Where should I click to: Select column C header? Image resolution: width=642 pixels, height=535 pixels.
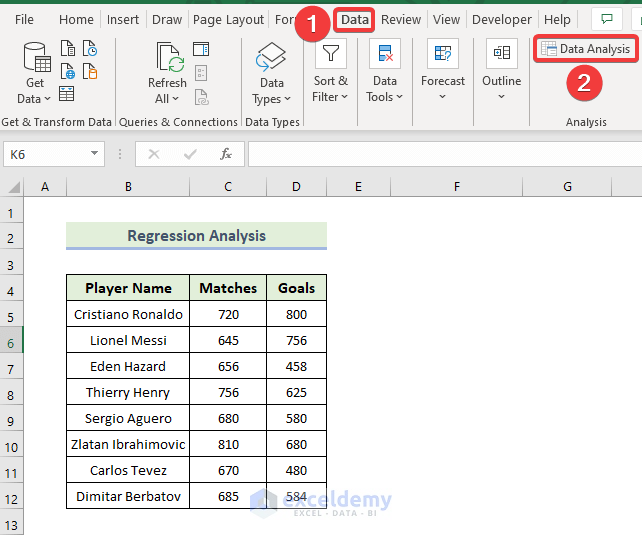coord(228,187)
